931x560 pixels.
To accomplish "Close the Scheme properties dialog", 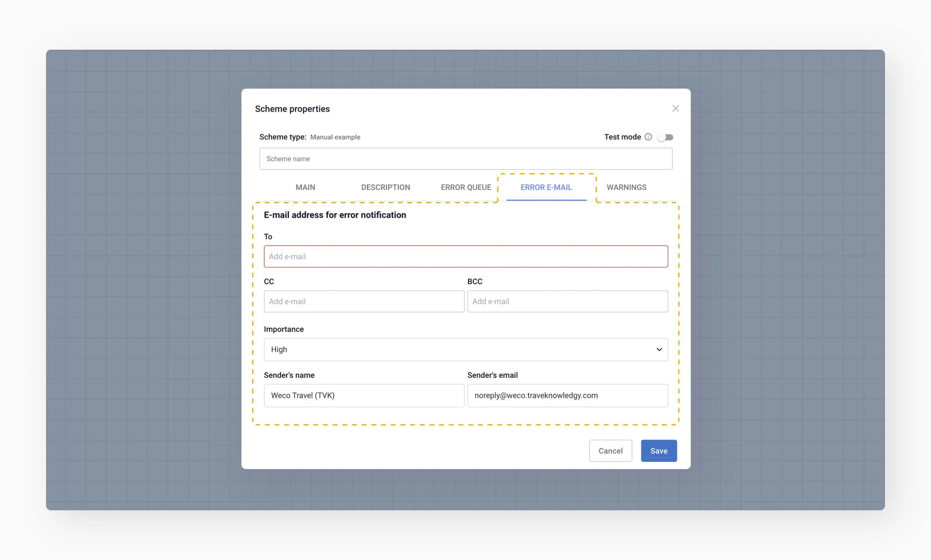I will 675,108.
